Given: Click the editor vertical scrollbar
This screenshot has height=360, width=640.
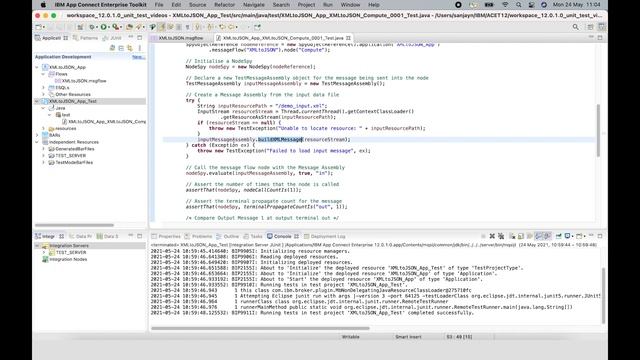Looking at the screenshot, I should [598, 131].
